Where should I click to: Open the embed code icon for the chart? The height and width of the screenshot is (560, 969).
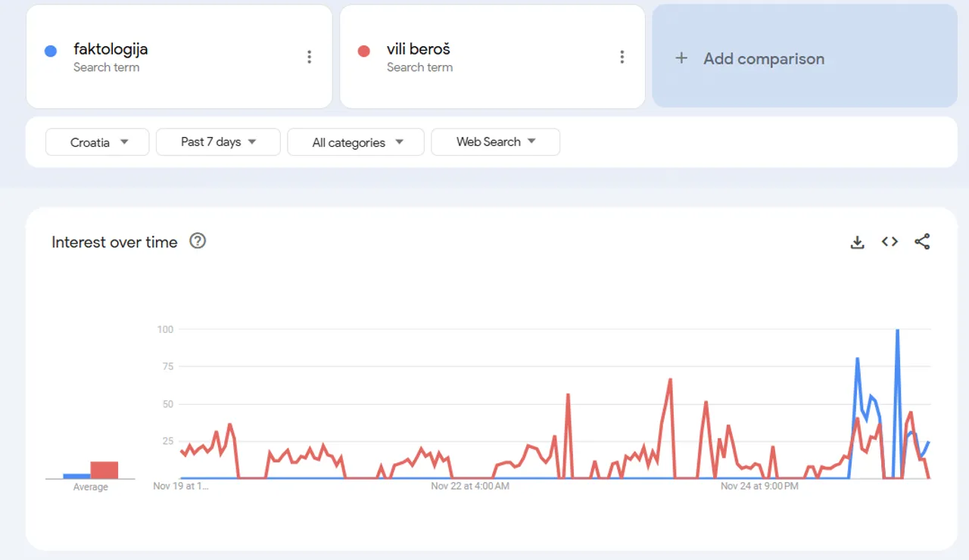point(890,242)
